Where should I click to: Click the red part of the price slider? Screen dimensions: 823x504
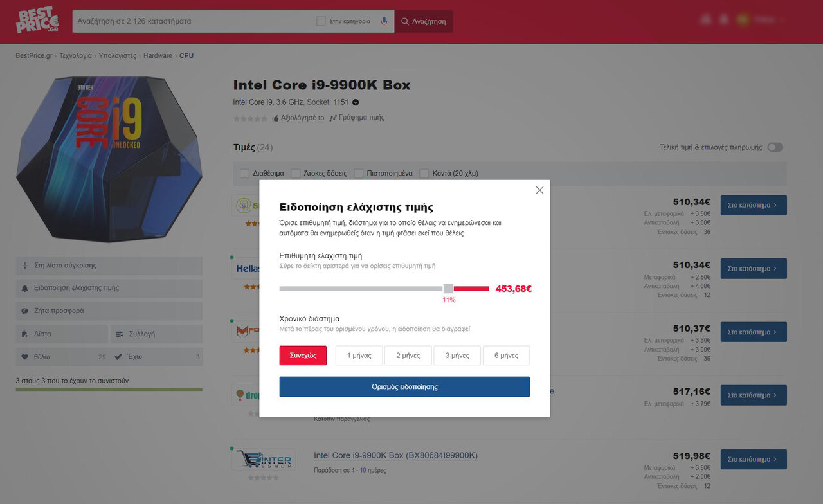[471, 289]
